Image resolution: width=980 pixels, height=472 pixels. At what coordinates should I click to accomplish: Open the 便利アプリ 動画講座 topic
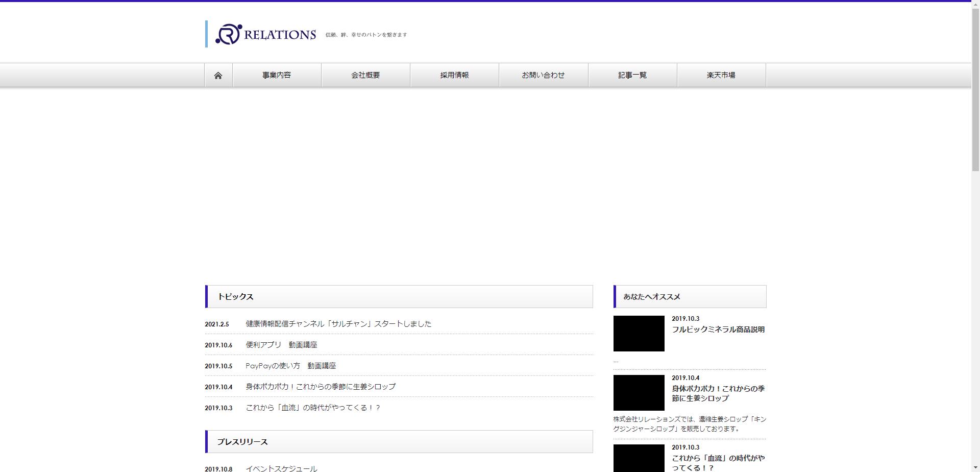click(281, 344)
